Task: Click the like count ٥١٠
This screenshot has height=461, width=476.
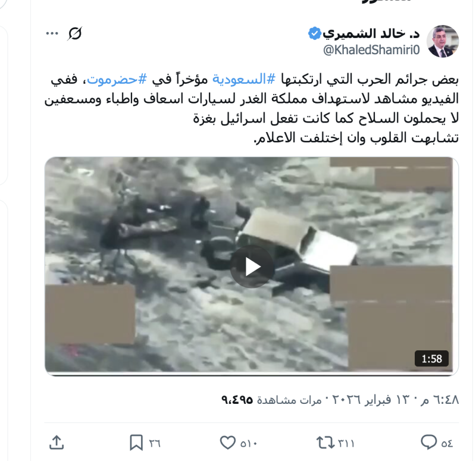Action: pos(249,443)
